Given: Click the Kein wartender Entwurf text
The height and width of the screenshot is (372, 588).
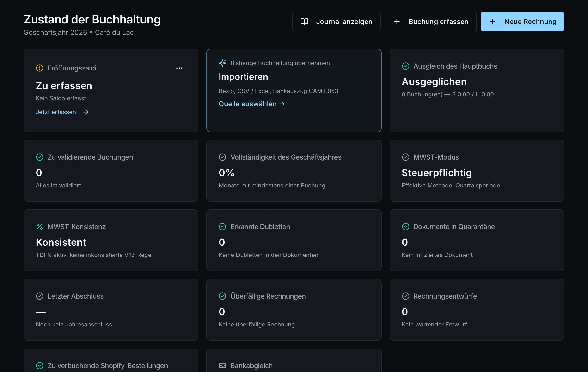Looking at the screenshot, I should (x=434, y=325).
